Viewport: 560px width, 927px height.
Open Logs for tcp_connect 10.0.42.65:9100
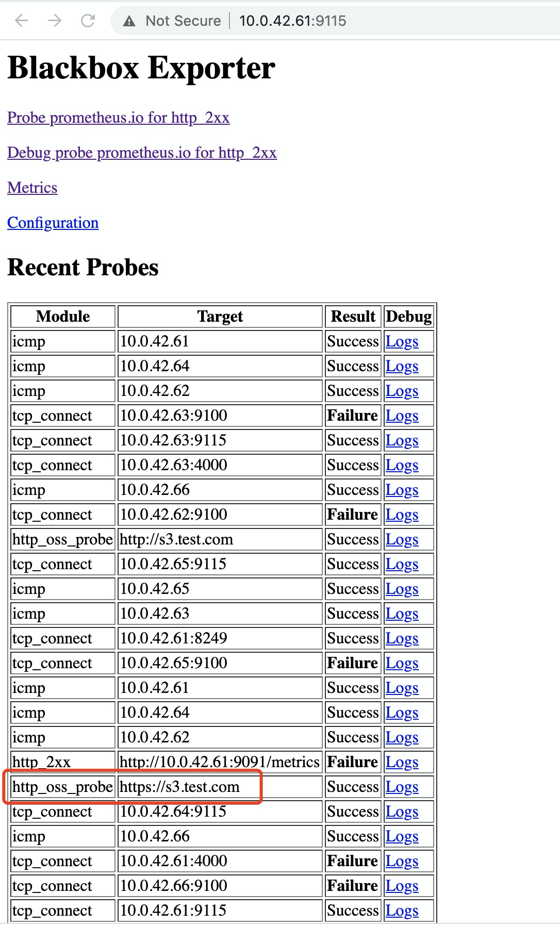pos(402,663)
